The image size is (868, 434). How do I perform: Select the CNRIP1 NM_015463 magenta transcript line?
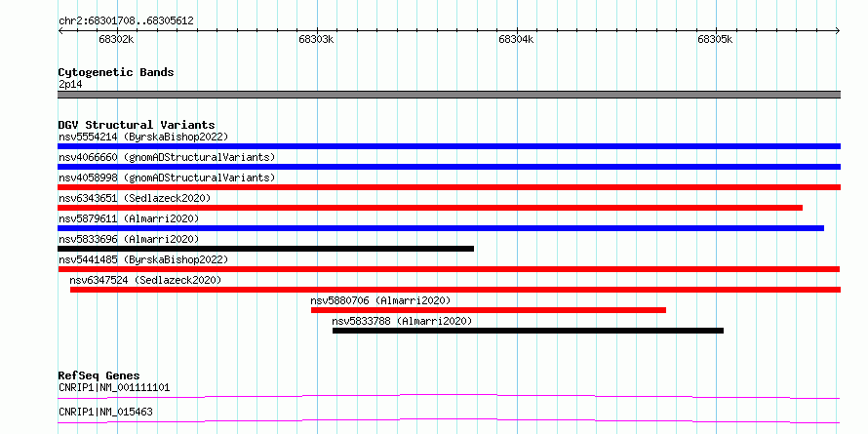click(x=449, y=420)
